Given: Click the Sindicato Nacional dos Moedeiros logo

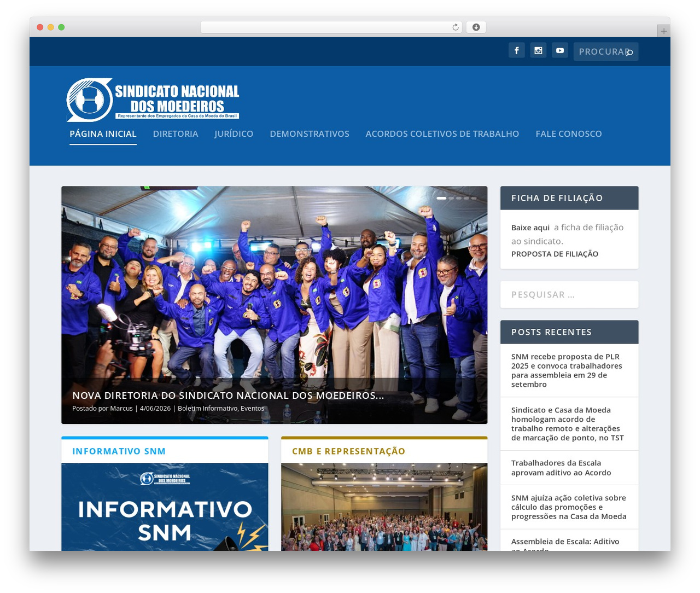Looking at the screenshot, I should 153,100.
